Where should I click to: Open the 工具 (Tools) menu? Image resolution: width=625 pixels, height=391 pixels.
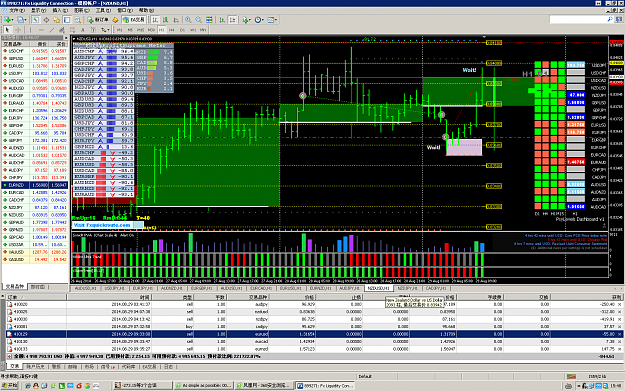click(x=103, y=10)
